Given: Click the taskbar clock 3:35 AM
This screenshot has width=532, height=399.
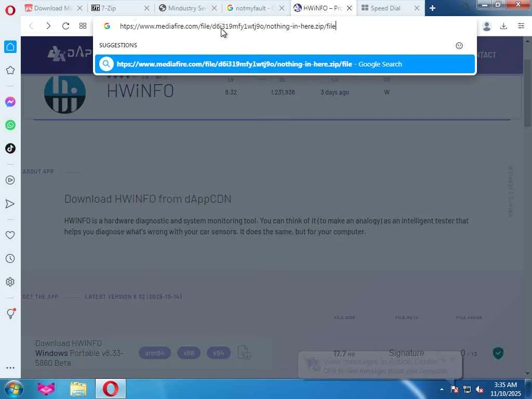Looking at the screenshot, I should 505,385.
